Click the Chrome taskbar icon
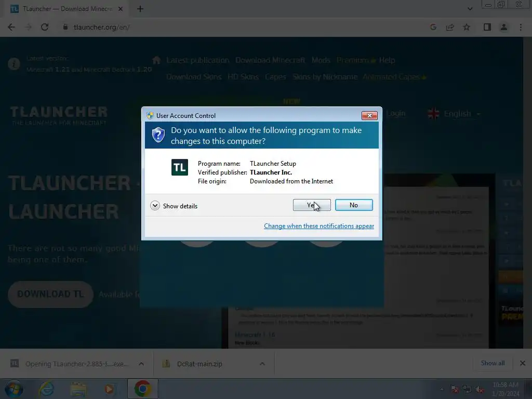 (142, 389)
